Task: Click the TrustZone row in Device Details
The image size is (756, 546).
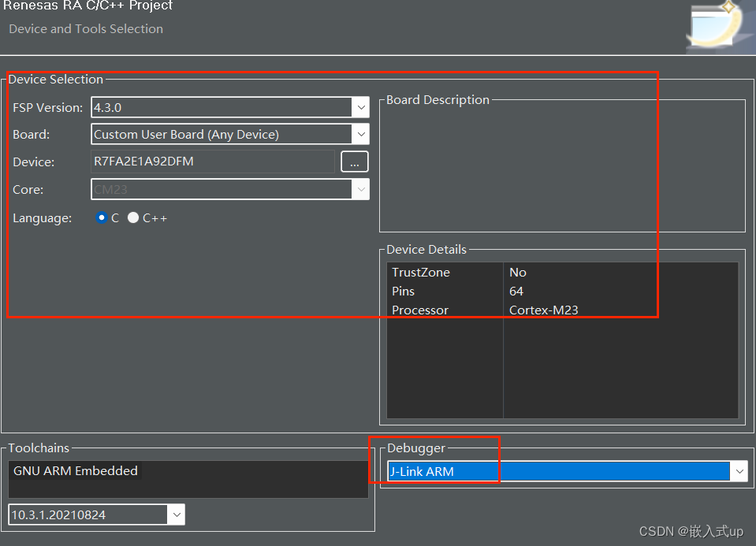Action: (x=562, y=273)
